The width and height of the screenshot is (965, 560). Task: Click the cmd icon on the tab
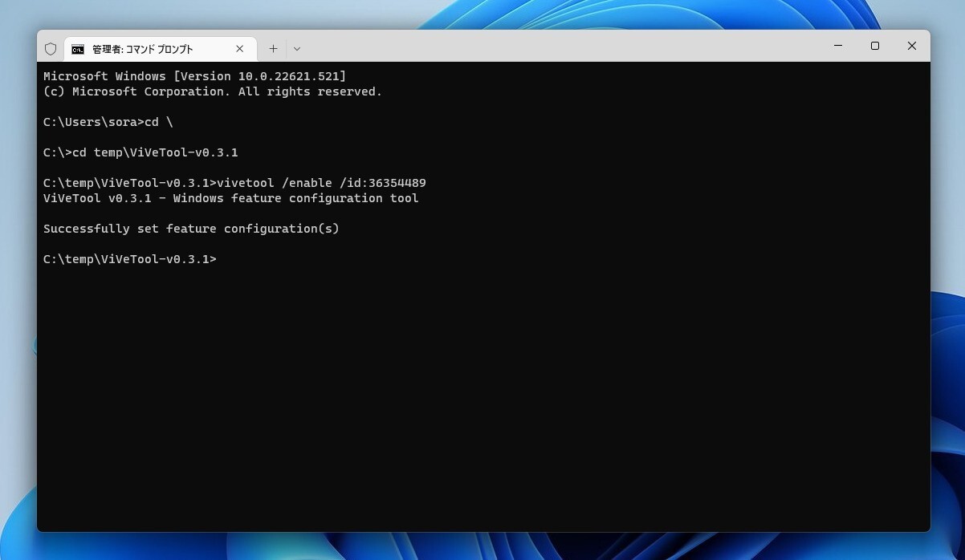78,49
